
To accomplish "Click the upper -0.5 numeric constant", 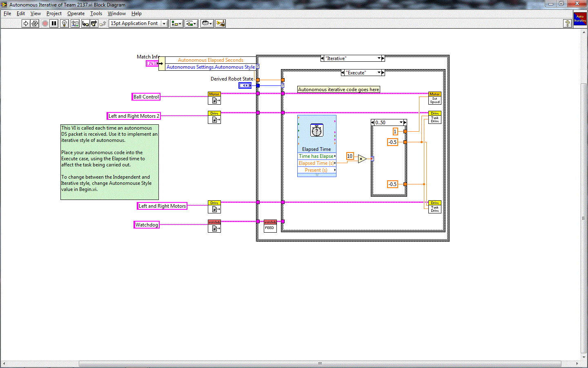I will click(x=392, y=142).
